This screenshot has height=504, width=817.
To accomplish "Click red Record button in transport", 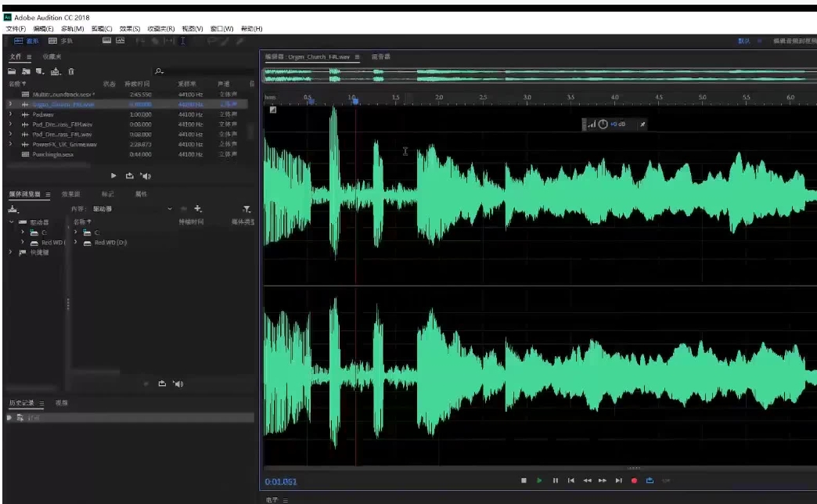I will 634,481.
